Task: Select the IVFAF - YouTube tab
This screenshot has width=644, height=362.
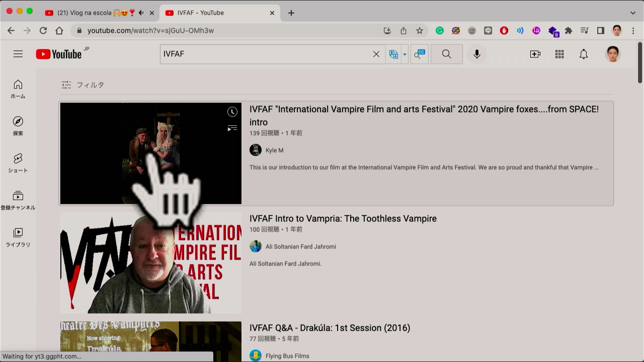Action: 215,13
